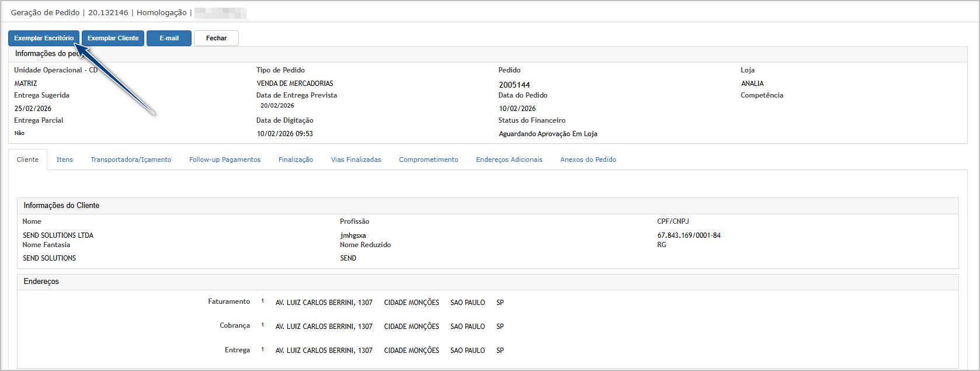The width and height of the screenshot is (980, 371).
Task: Click the CNPJ value 67.843.169/0001-84
Action: (x=689, y=235)
